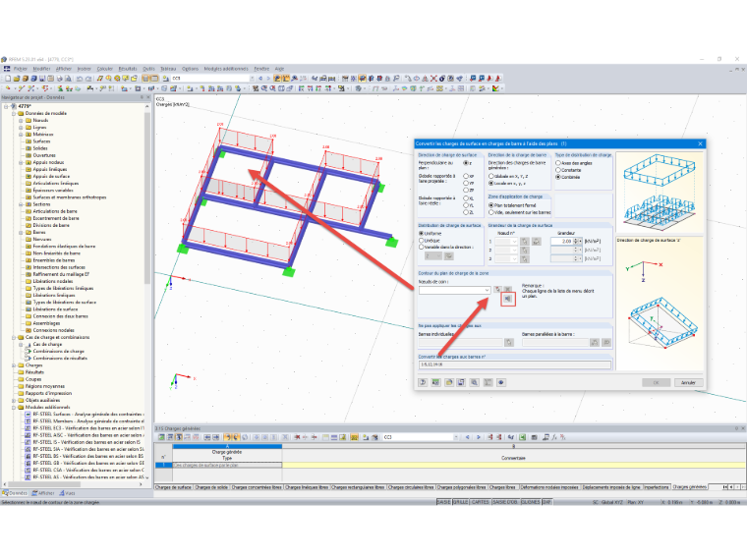Select Locale en x, y, z radio
747x560 pixels.
coord(490,183)
